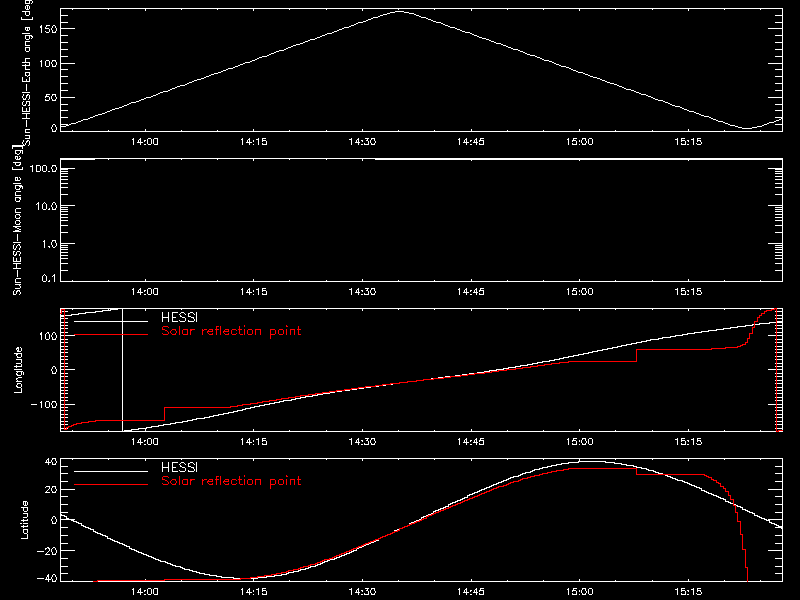Click the peak of the Sun-HESSI-Earth angle curve

(399, 11)
